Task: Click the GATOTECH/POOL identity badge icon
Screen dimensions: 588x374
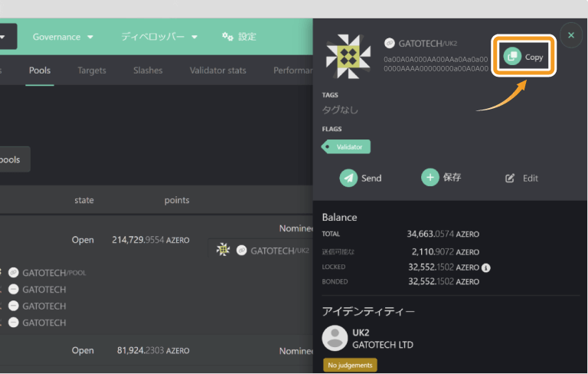Action: tap(14, 273)
